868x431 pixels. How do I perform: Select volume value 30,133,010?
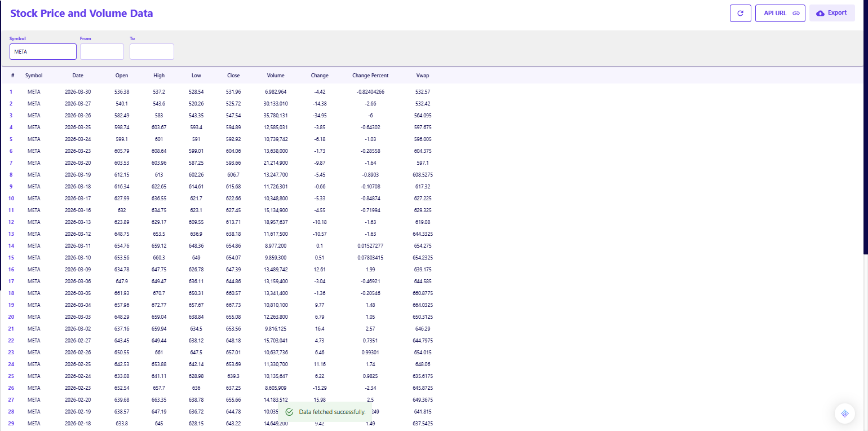point(276,103)
